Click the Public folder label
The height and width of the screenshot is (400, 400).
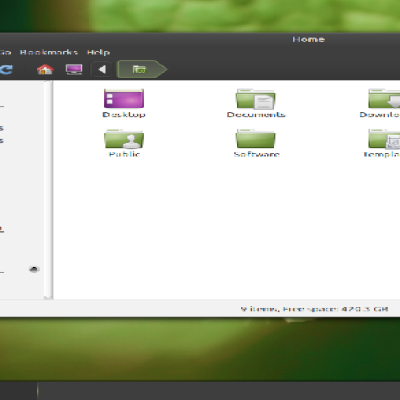(x=124, y=154)
